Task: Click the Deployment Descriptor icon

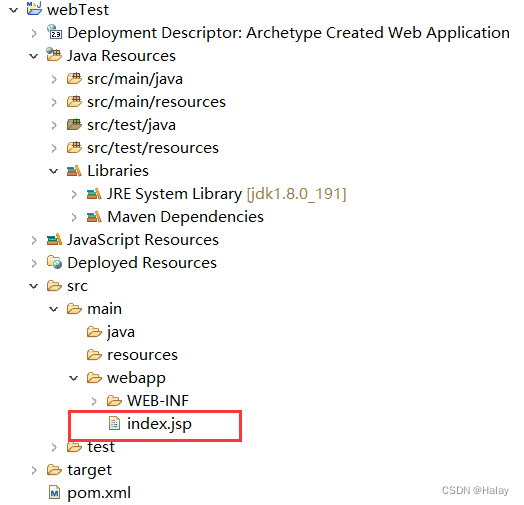Action: pyautogui.click(x=54, y=32)
